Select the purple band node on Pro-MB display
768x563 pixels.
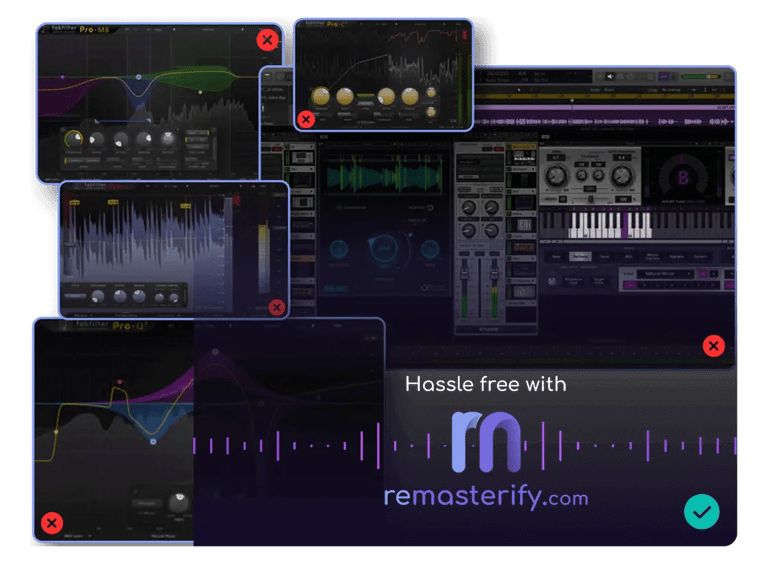pos(62,77)
